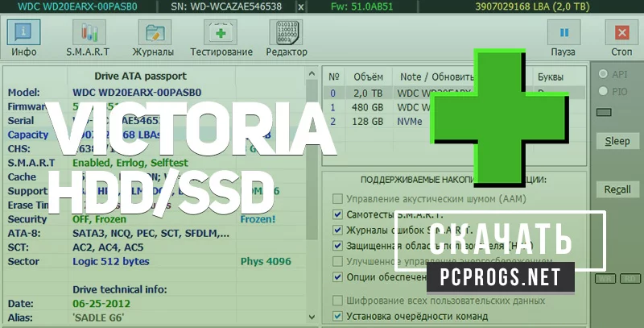Select the PIO radio button

pyautogui.click(x=603, y=91)
